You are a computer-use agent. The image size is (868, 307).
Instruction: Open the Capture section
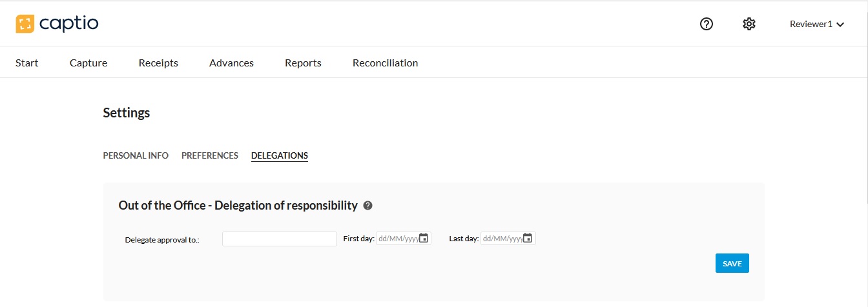point(88,63)
